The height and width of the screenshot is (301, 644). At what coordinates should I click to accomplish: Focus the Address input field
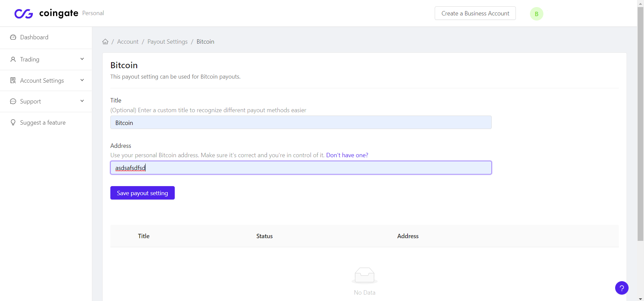pos(301,168)
